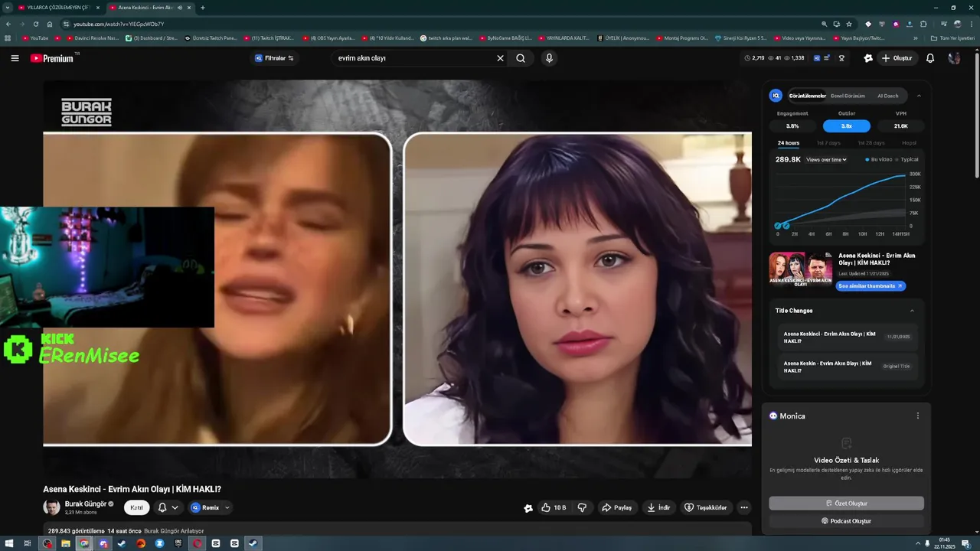Open Monica panel three-dot menu
The width and height of the screenshot is (980, 551).
tap(918, 416)
